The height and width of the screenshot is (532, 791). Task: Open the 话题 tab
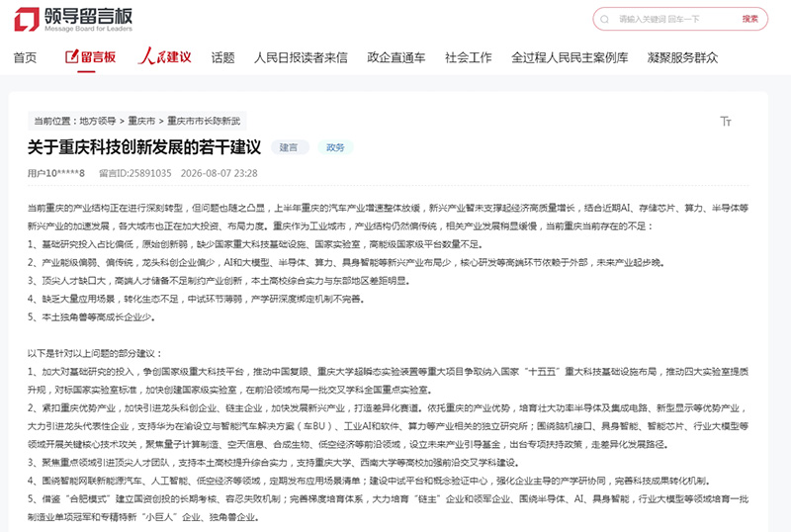pos(223,57)
